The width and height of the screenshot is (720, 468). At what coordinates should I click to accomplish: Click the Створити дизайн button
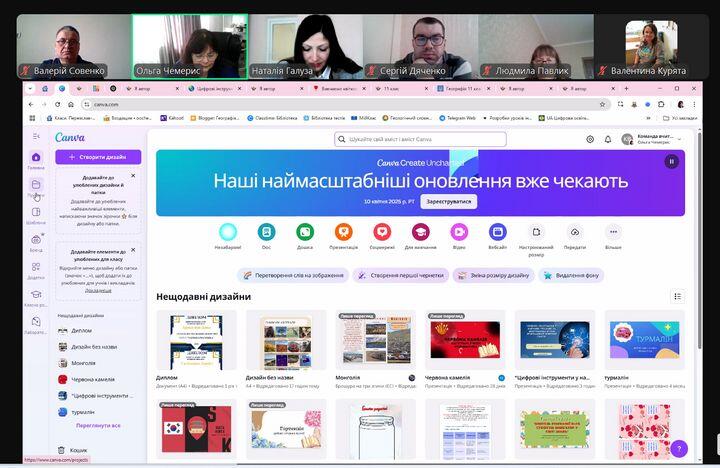(x=98, y=157)
